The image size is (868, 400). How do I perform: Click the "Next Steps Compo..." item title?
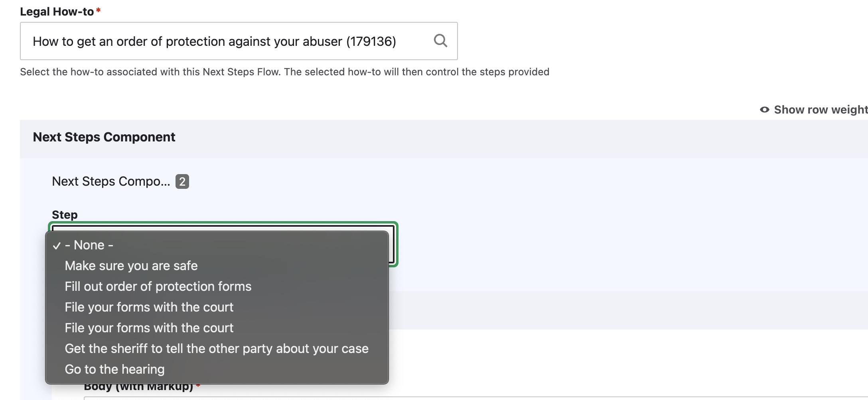pos(111,182)
